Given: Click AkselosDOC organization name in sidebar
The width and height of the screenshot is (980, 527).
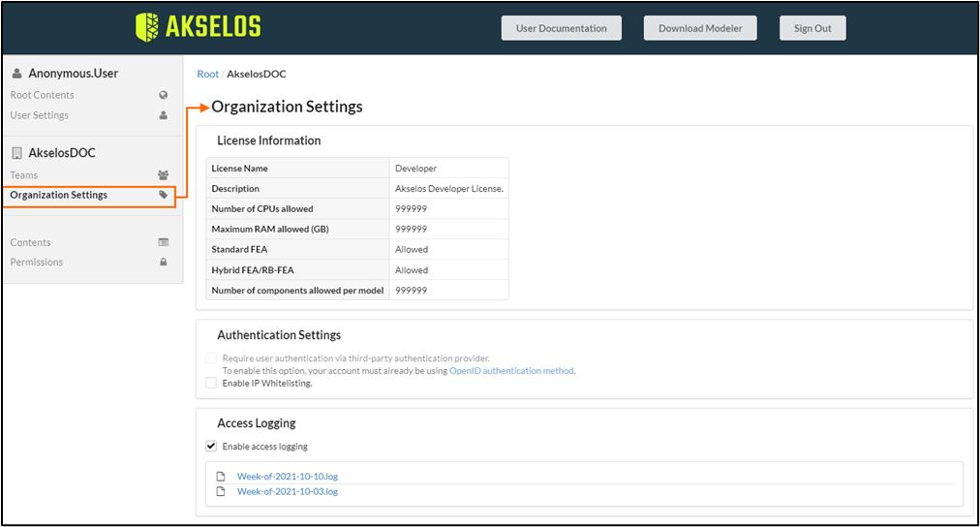Looking at the screenshot, I should click(x=62, y=152).
